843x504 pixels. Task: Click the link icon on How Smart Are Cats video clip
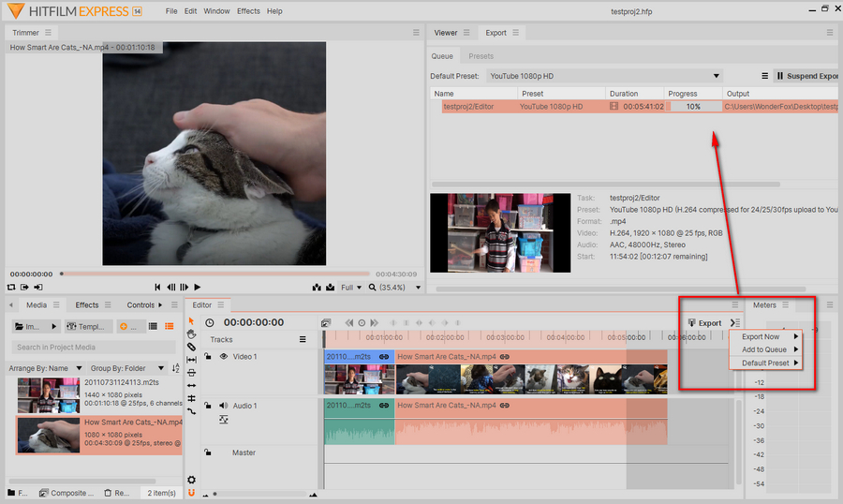[x=504, y=357]
